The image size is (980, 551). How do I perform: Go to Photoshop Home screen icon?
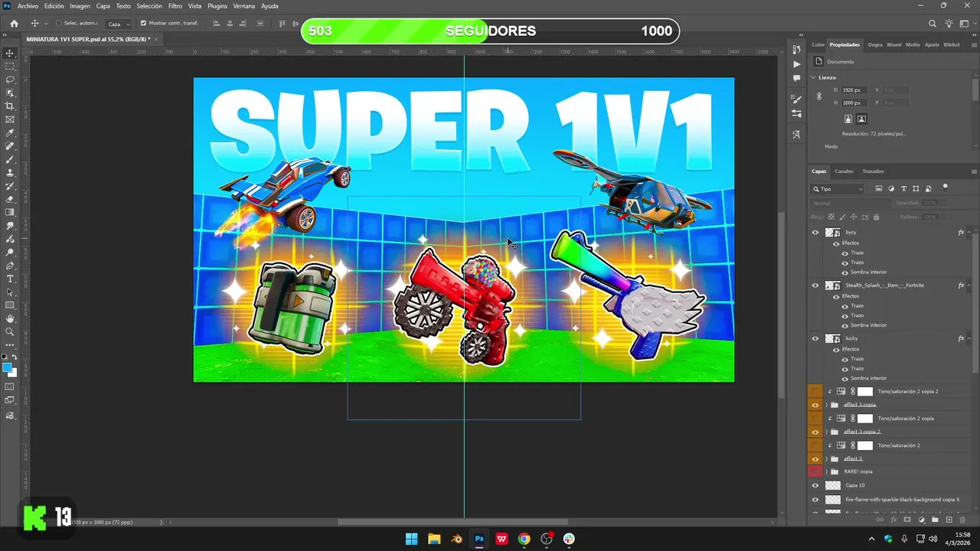click(x=14, y=24)
